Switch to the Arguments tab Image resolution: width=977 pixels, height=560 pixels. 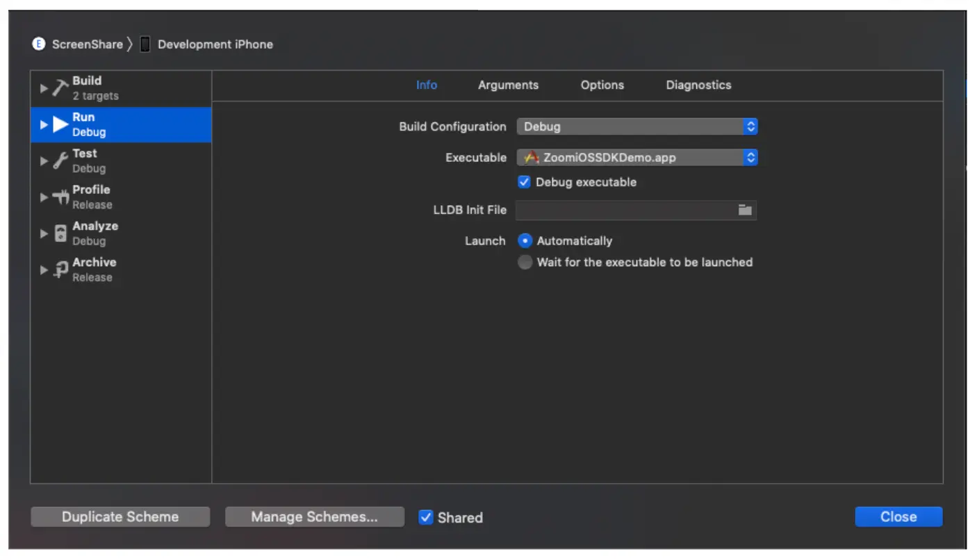508,85
